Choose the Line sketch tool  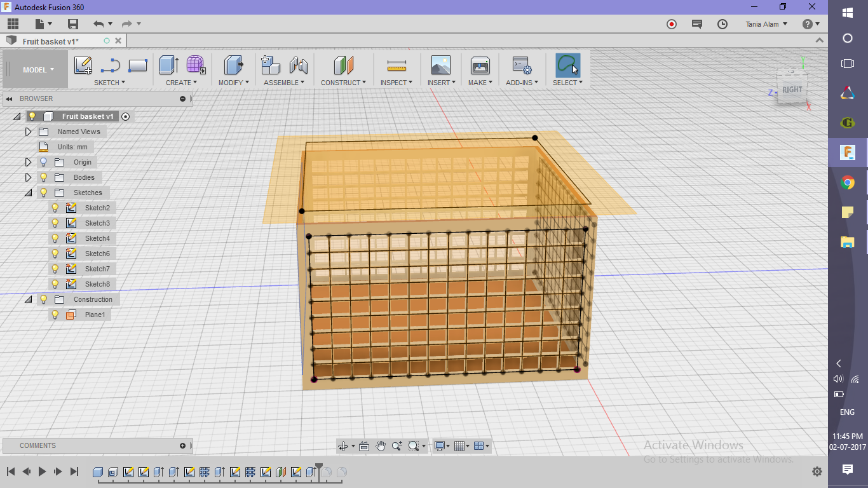tap(111, 65)
